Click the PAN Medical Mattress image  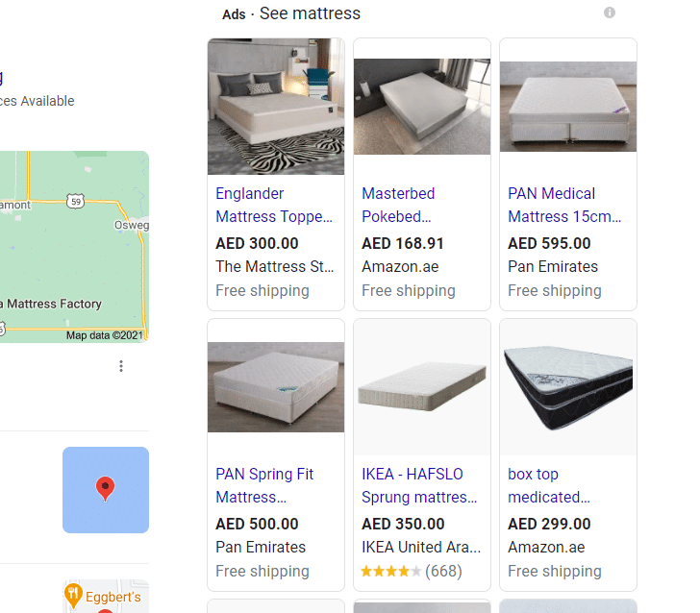tap(568, 106)
